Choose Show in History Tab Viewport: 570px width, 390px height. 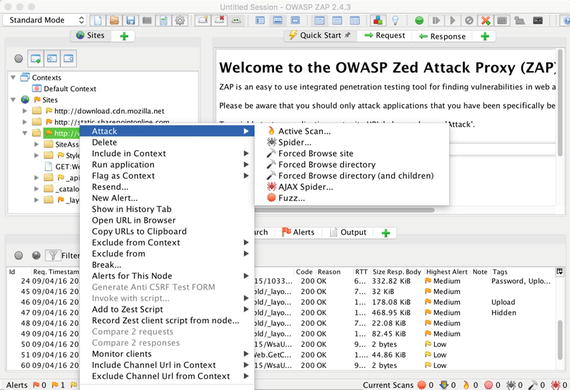(167, 209)
